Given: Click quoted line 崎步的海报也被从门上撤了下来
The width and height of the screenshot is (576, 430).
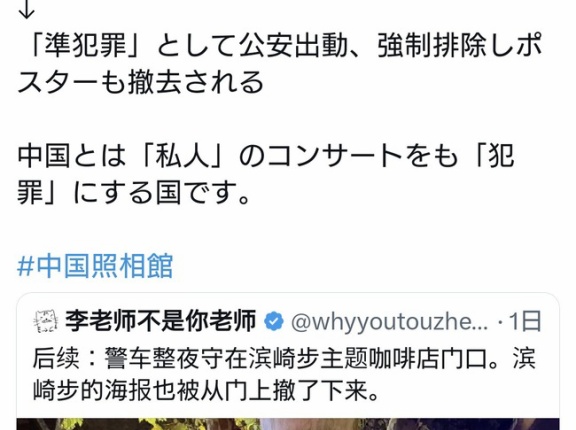Looking at the screenshot, I should coord(206,390).
